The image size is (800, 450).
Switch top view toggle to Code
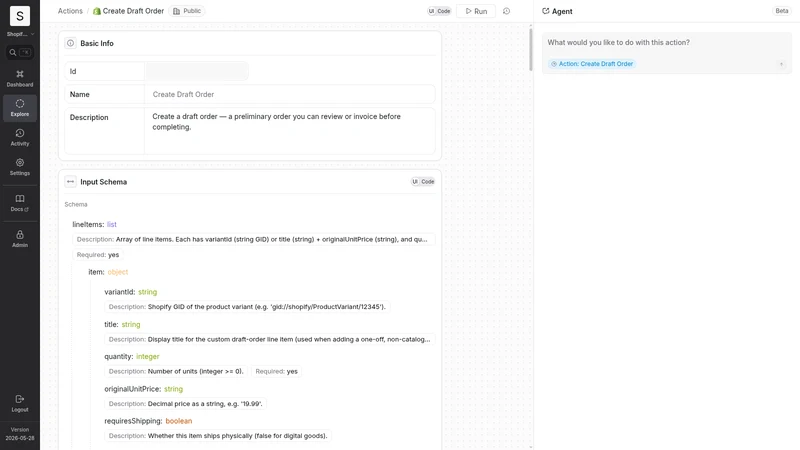pyautogui.click(x=444, y=11)
